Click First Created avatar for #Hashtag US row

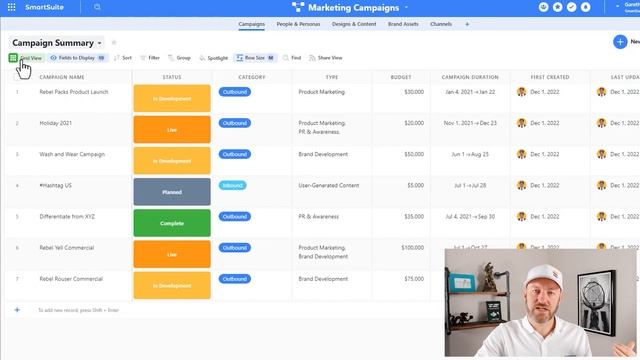522,185
